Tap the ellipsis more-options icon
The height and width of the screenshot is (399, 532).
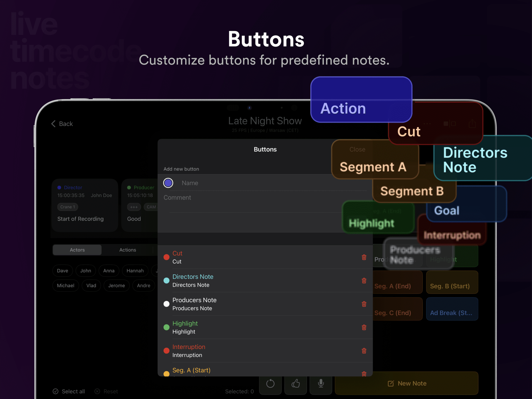pos(427,124)
